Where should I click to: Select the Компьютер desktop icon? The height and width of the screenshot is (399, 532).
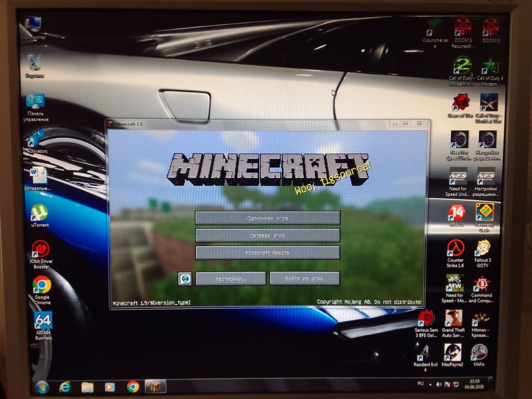tap(34, 28)
